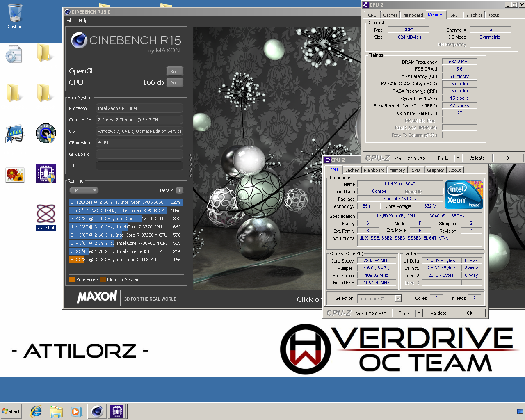Select the i7-3840QM ranking row
The height and width of the screenshot is (420, 525).
tap(126, 243)
